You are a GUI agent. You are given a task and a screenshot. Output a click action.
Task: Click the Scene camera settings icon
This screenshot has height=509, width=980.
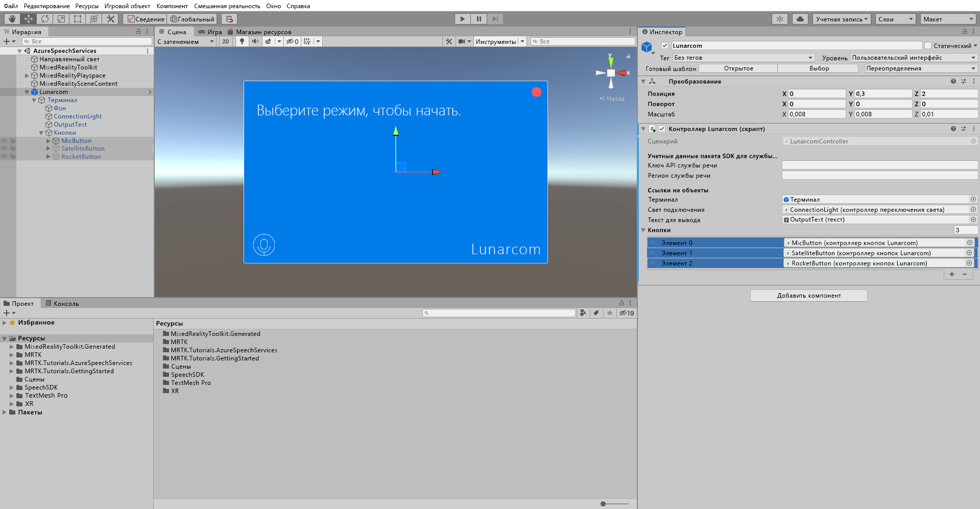(462, 41)
